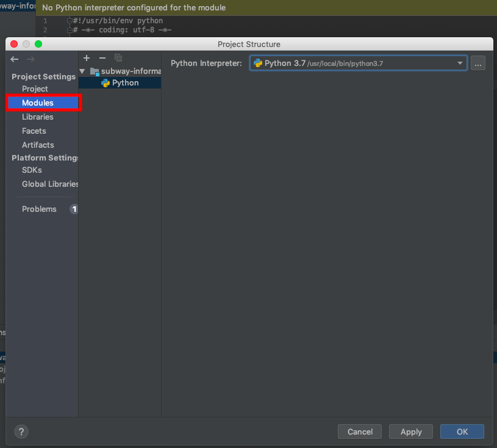Apply the module configuration changes
497x448 pixels.
(x=410, y=432)
